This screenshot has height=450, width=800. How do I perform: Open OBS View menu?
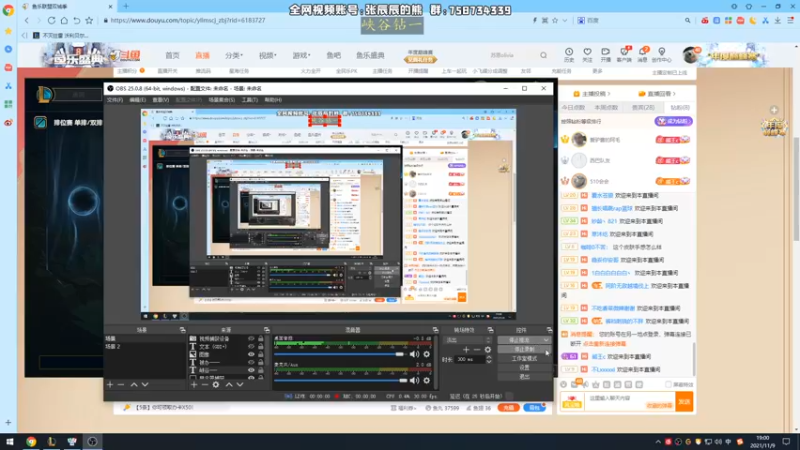[x=160, y=100]
